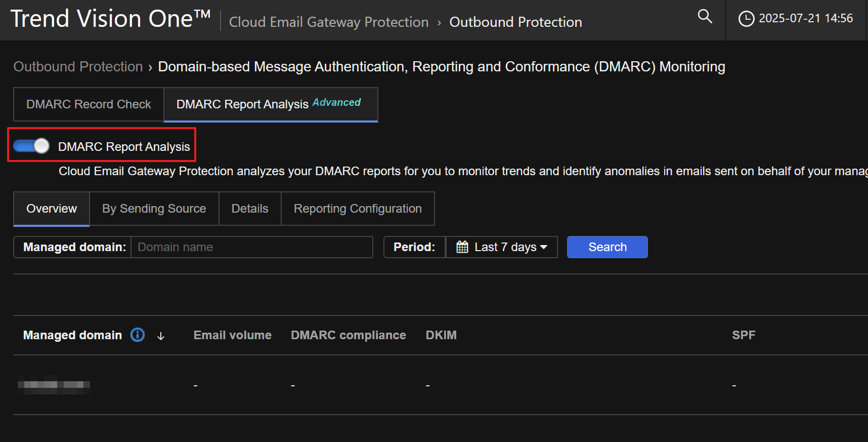
Task: Click the clock icon beside the timestamp
Action: point(746,19)
